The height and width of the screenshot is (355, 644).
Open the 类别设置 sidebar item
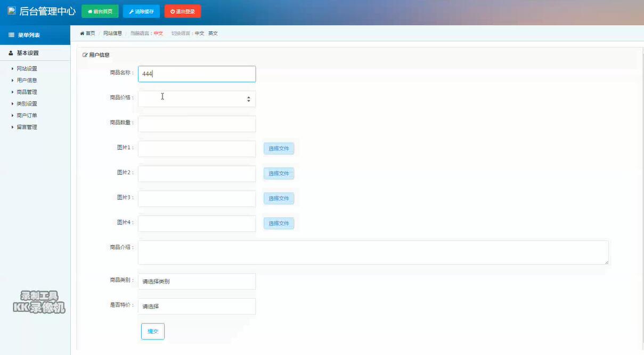pos(27,104)
